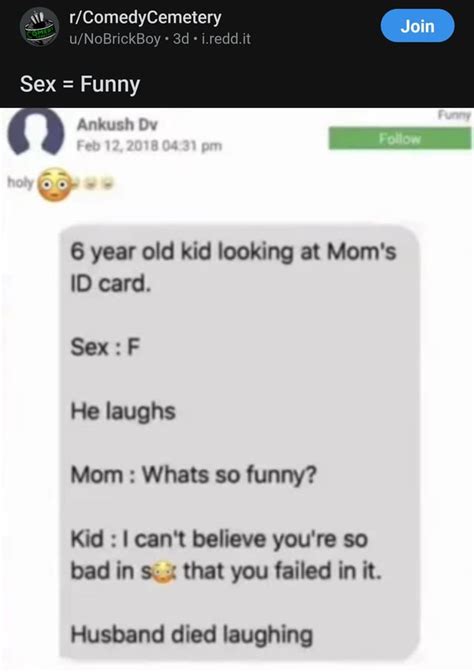Screen dimensions: 474x672
Task: Open the gray joke message bubble image
Action: [239, 442]
